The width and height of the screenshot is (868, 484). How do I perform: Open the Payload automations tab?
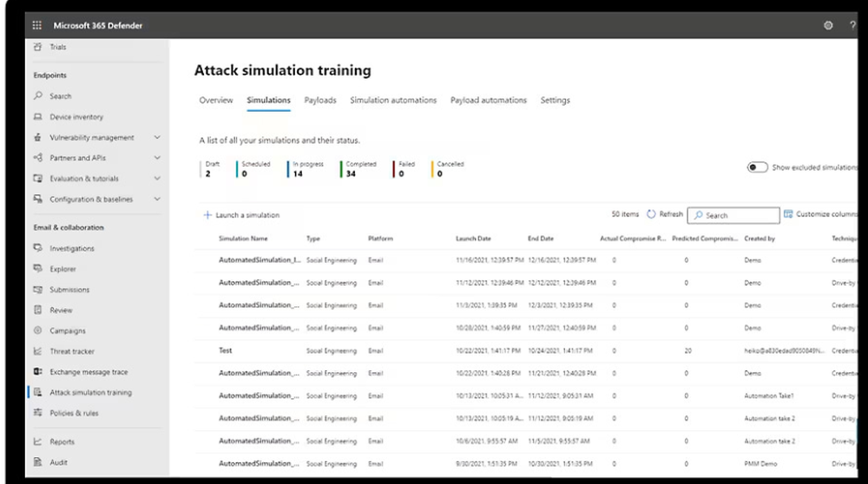click(x=488, y=100)
